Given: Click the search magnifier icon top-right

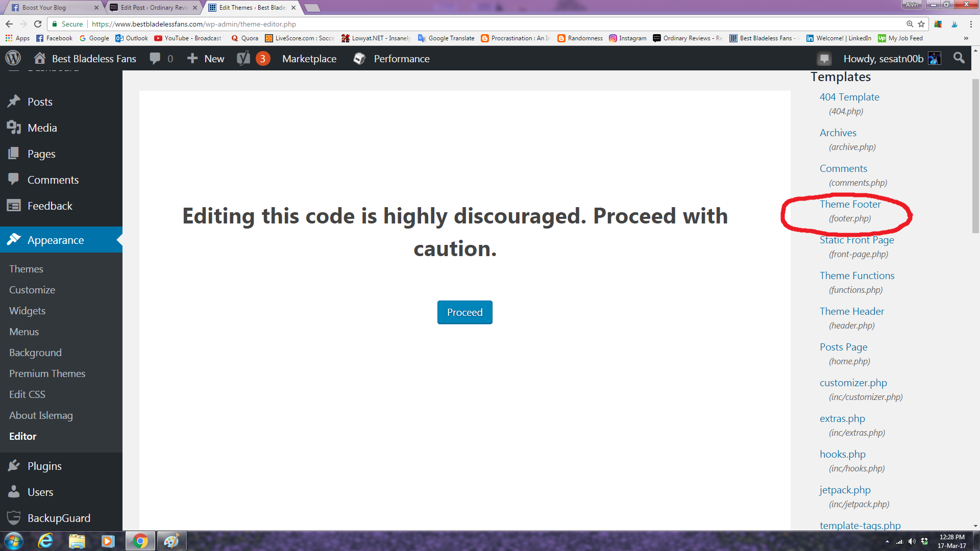Looking at the screenshot, I should 959,58.
